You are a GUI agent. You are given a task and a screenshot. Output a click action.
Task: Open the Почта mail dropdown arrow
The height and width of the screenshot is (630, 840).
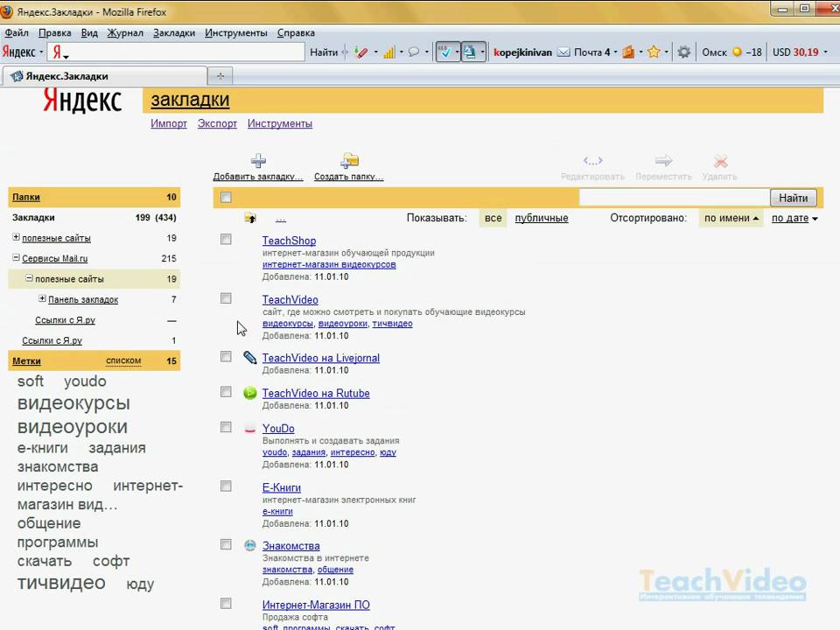(615, 52)
